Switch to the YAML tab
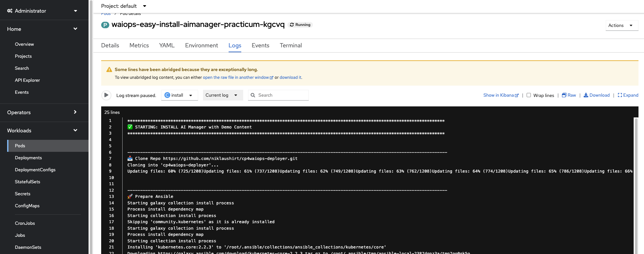644x254 pixels. (167, 45)
